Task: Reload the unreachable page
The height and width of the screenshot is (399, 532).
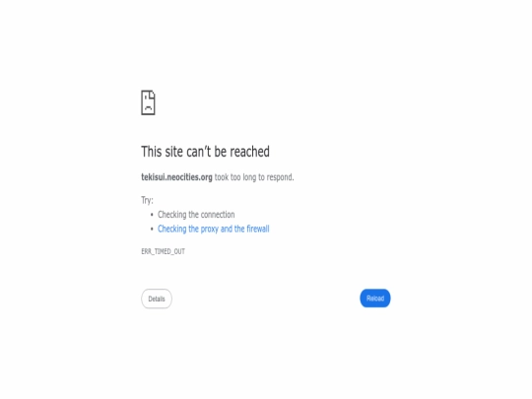Action: 375,299
